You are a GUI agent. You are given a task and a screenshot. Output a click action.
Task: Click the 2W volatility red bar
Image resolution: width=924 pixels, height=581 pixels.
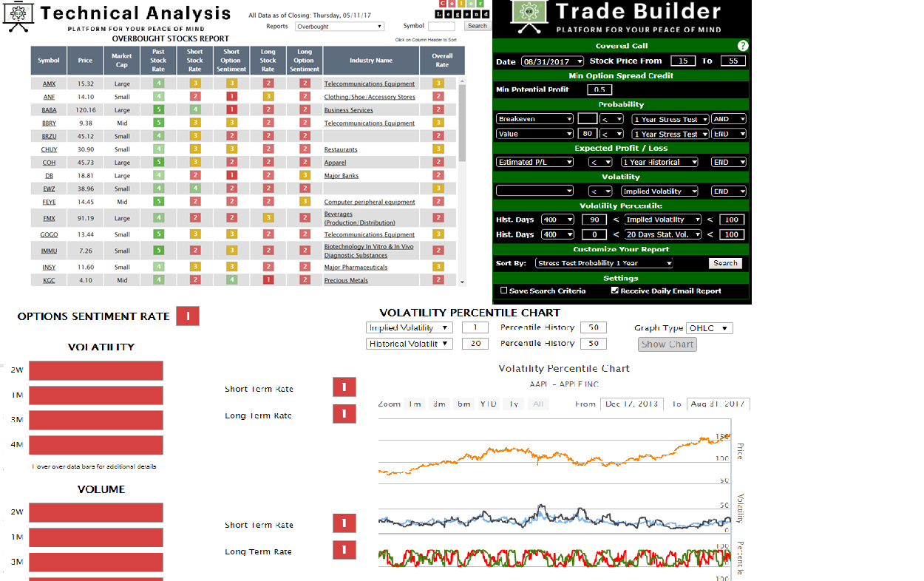pyautogui.click(x=96, y=371)
